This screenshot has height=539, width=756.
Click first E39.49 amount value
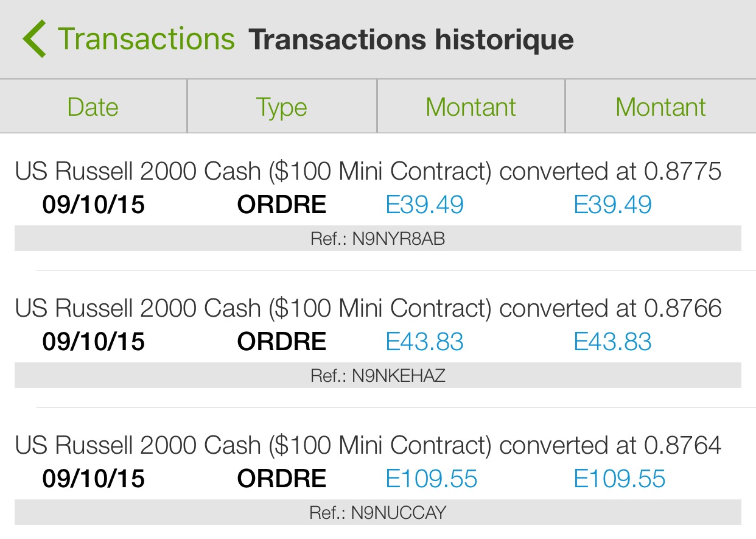click(x=425, y=205)
